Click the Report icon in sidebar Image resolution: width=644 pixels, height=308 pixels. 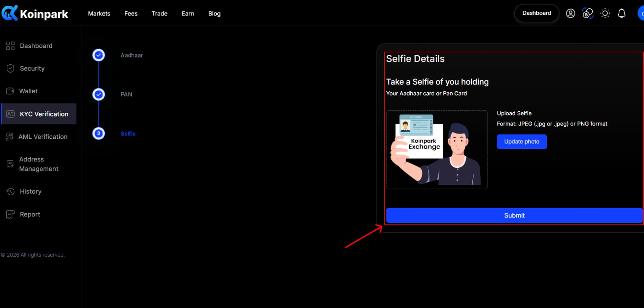coord(10,214)
